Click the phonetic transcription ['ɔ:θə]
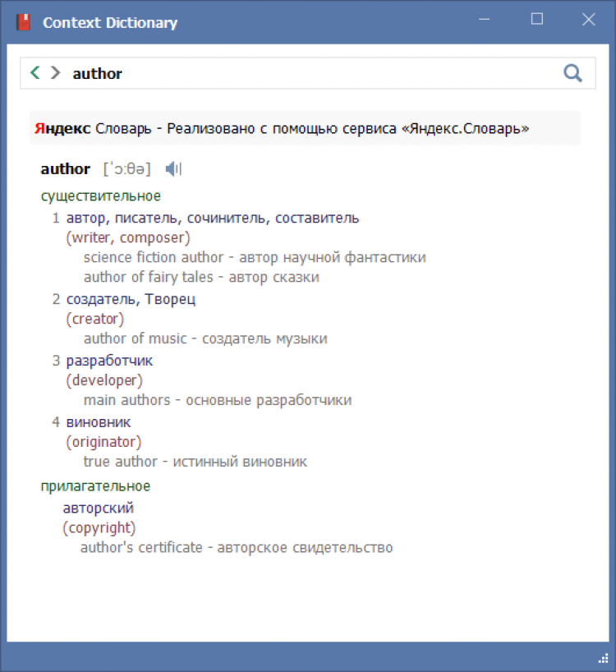Viewport: 616px width, 672px height. click(x=127, y=169)
